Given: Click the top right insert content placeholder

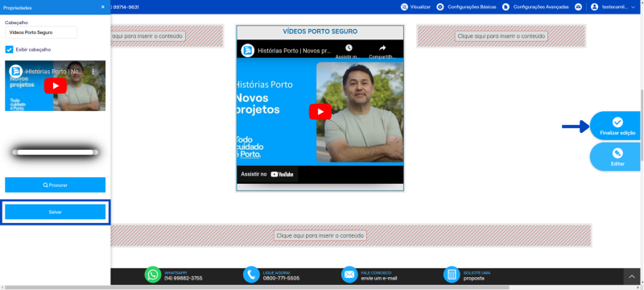Looking at the screenshot, I should [x=501, y=36].
